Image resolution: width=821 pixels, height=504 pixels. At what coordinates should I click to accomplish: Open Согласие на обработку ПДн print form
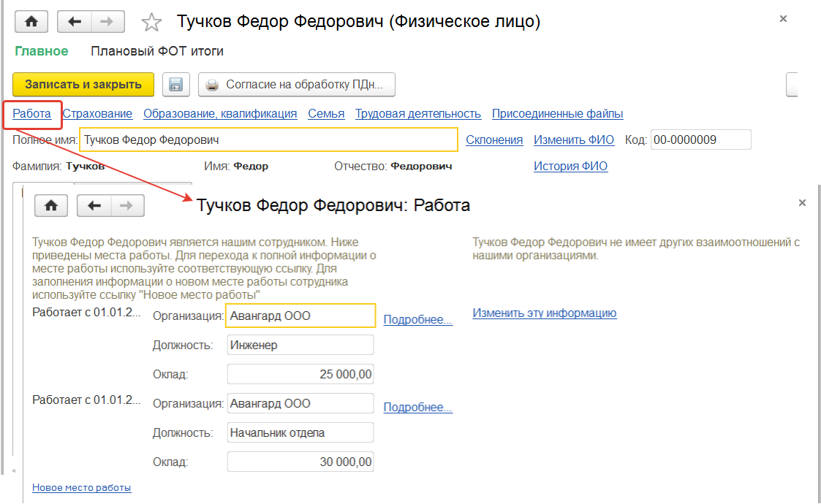[296, 85]
